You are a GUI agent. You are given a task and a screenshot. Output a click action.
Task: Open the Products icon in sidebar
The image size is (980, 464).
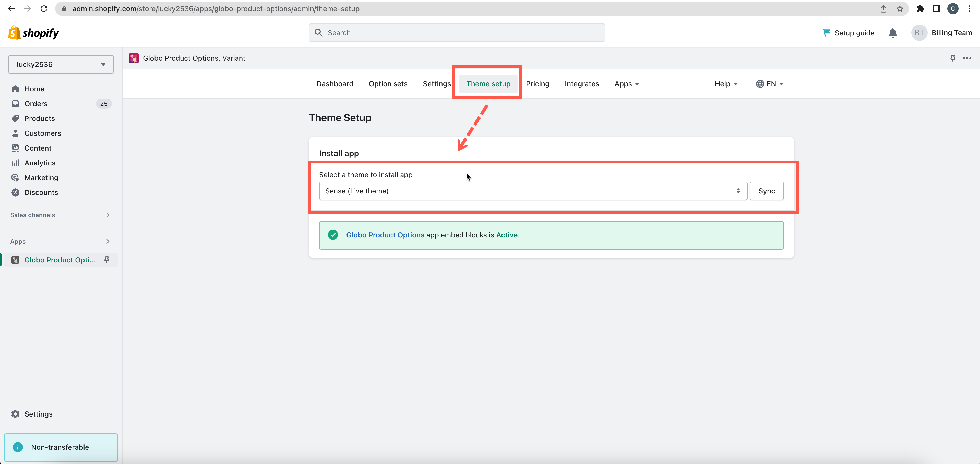tap(15, 118)
